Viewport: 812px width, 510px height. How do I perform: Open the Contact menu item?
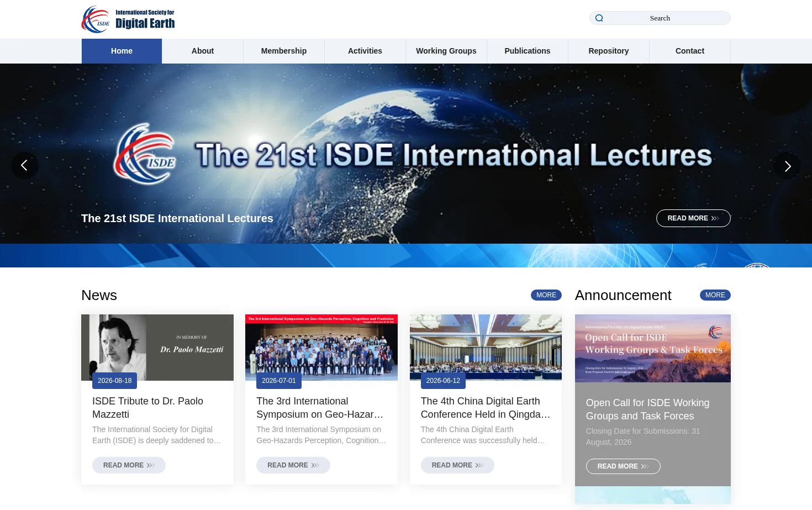coord(690,51)
